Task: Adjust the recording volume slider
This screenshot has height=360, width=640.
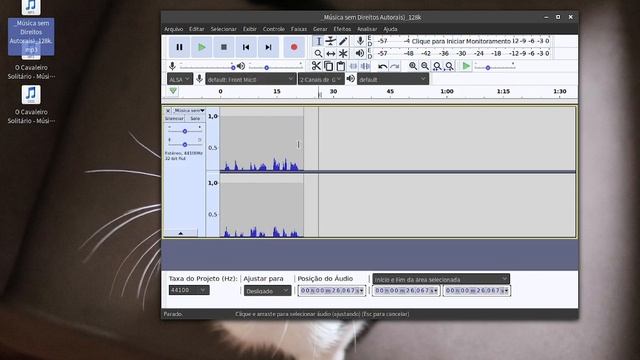Action: click(x=207, y=67)
